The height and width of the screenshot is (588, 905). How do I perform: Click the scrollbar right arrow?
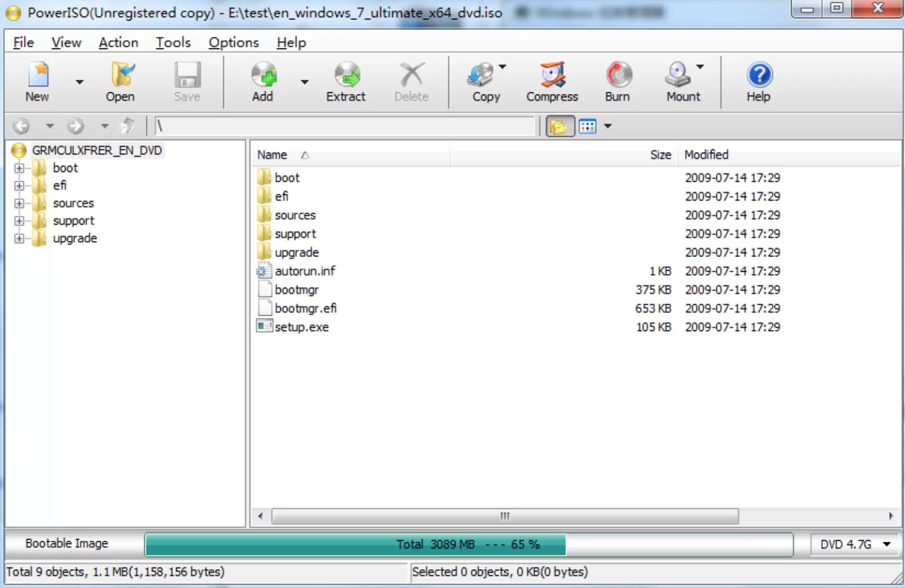point(891,516)
